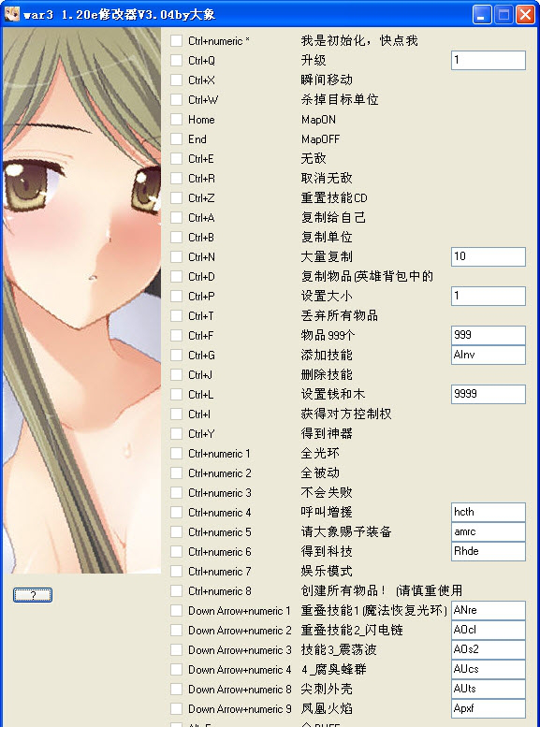
Task: Focus the stacked skill field containing ANre
Action: [489, 610]
